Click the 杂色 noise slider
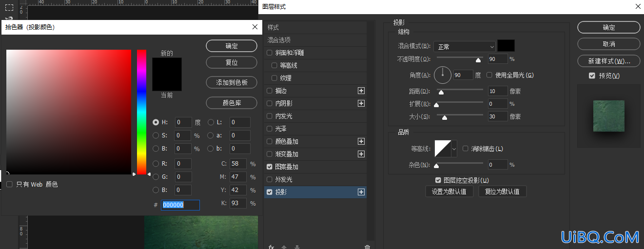The image size is (644, 249). point(459,164)
